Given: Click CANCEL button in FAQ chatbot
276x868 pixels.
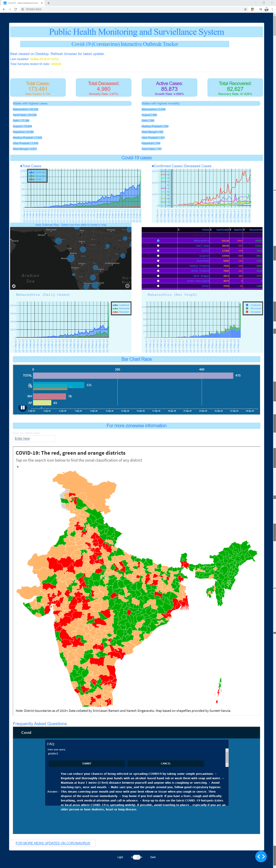Looking at the screenshot, I should (x=166, y=764).
